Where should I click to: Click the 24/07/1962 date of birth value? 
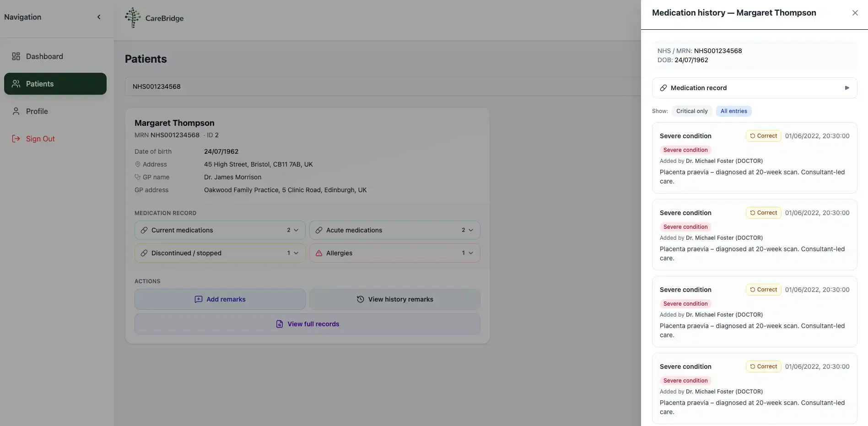(221, 151)
